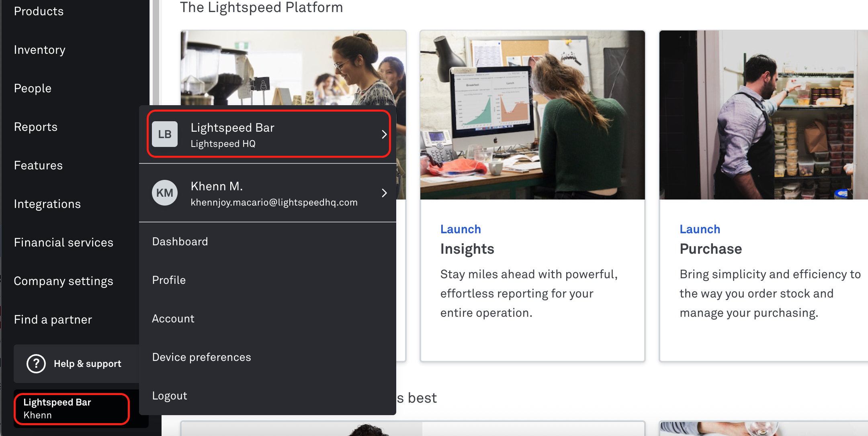Open Inventory in the sidebar

(40, 50)
